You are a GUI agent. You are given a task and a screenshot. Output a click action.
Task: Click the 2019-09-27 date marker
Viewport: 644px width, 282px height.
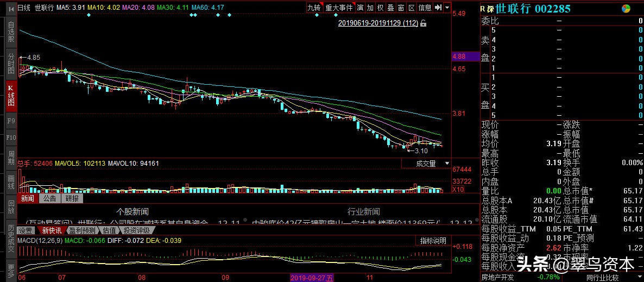313,278
